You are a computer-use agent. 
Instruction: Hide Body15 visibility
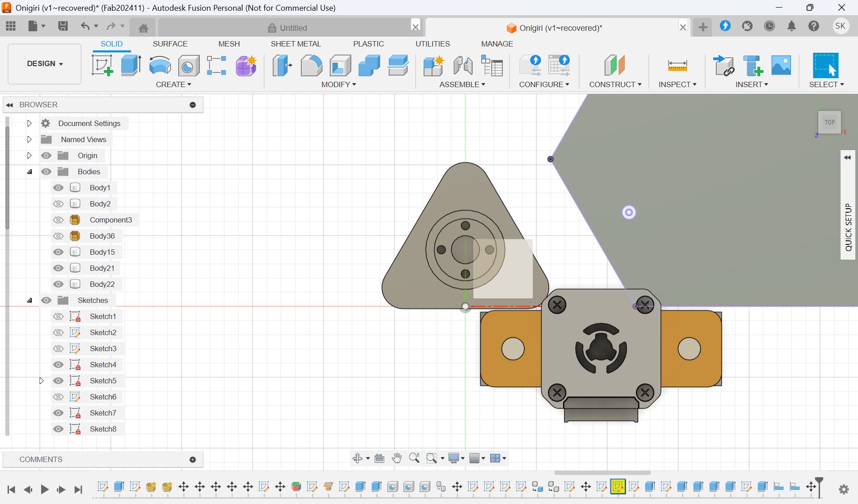(x=58, y=252)
